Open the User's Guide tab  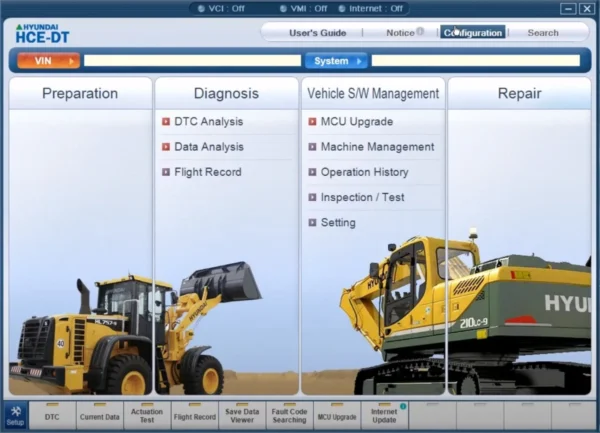(318, 33)
